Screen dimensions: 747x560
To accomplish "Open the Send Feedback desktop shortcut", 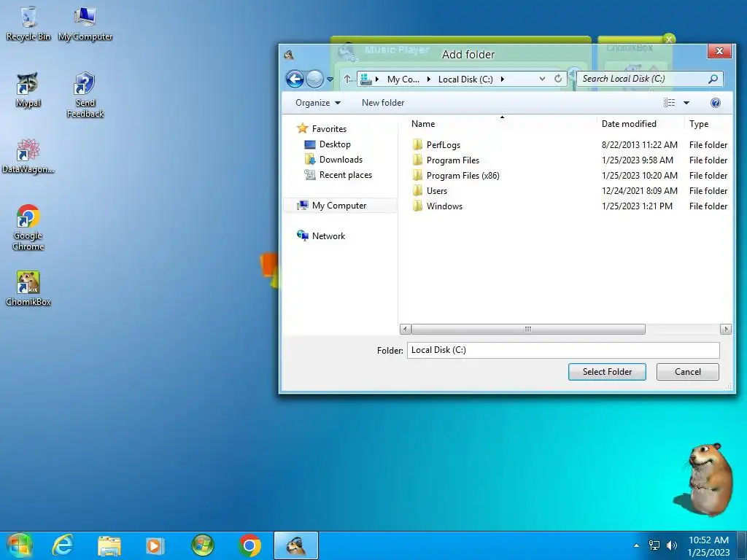I will click(85, 95).
